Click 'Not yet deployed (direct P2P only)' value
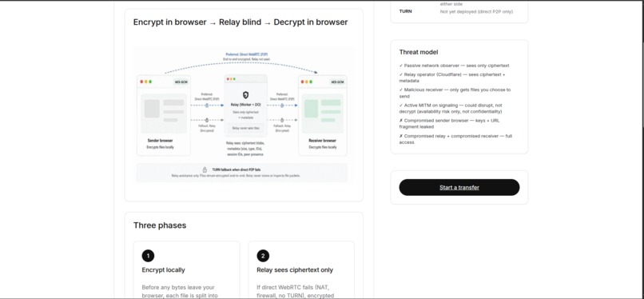The image size is (644, 299). (x=476, y=11)
